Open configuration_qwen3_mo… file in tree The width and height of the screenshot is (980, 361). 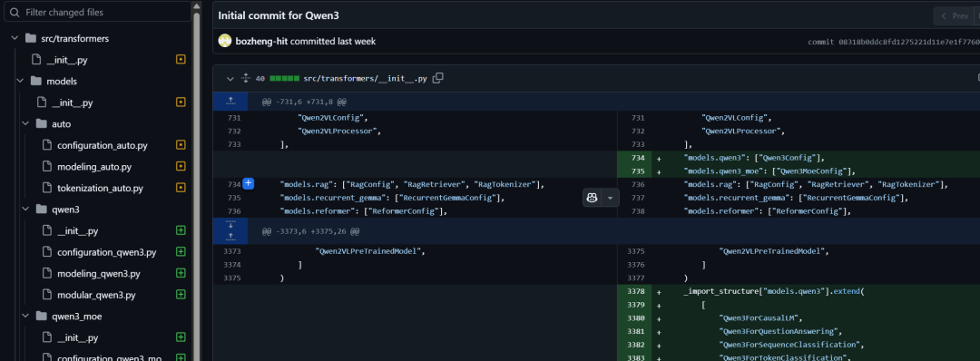point(110,358)
